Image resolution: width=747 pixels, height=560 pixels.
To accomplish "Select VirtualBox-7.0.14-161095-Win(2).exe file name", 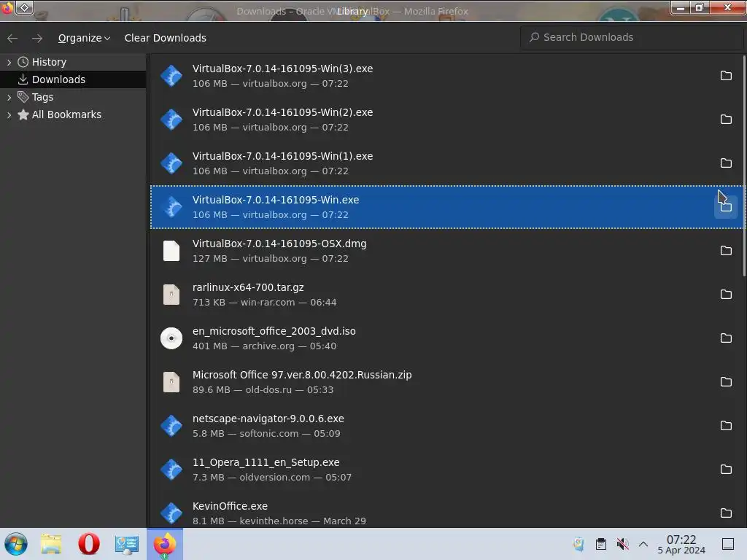I will [x=282, y=112].
